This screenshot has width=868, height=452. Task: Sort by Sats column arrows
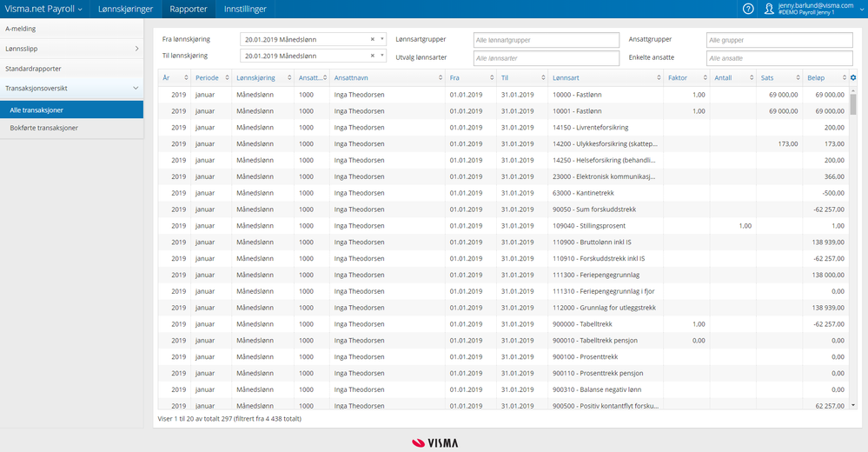798,77
